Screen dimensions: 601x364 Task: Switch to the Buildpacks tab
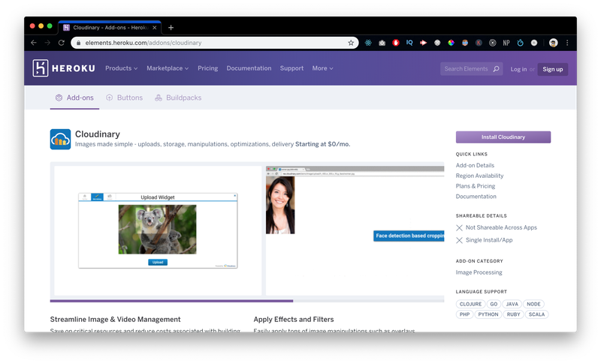[x=178, y=98]
